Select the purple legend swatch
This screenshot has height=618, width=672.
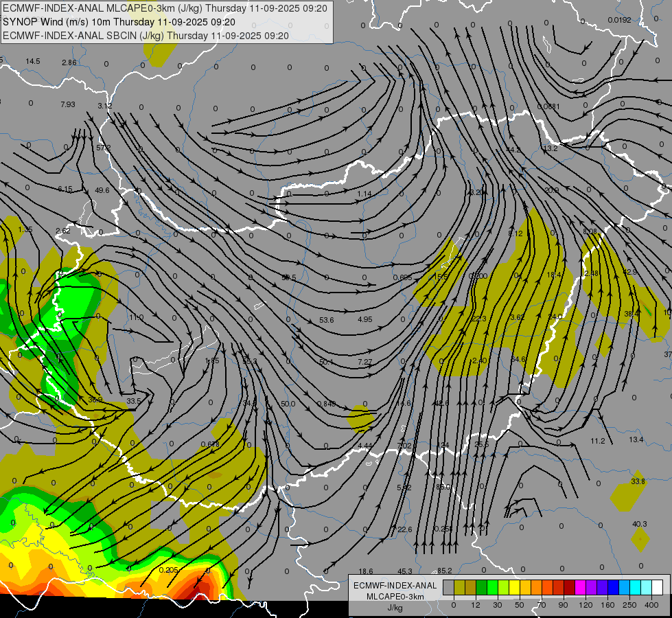tap(592, 588)
